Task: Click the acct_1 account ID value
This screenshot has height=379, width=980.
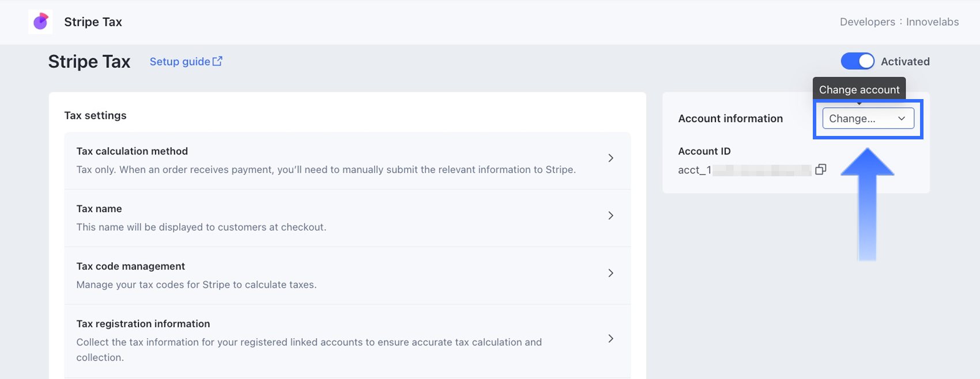Action: point(744,170)
